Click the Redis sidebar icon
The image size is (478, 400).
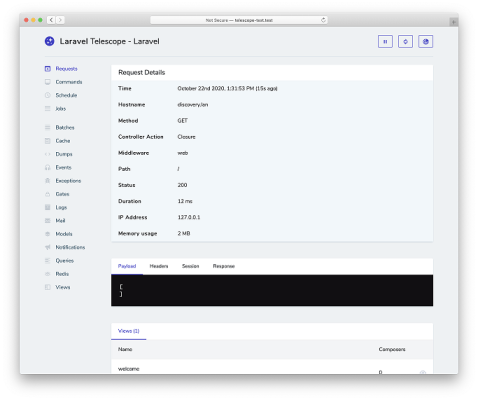[48, 274]
